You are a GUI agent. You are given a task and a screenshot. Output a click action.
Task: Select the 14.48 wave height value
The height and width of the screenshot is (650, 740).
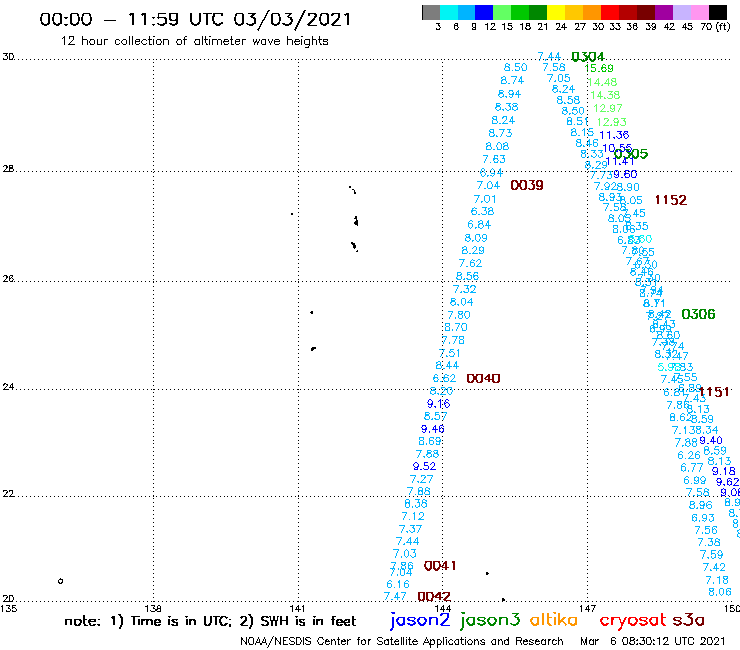tap(603, 82)
